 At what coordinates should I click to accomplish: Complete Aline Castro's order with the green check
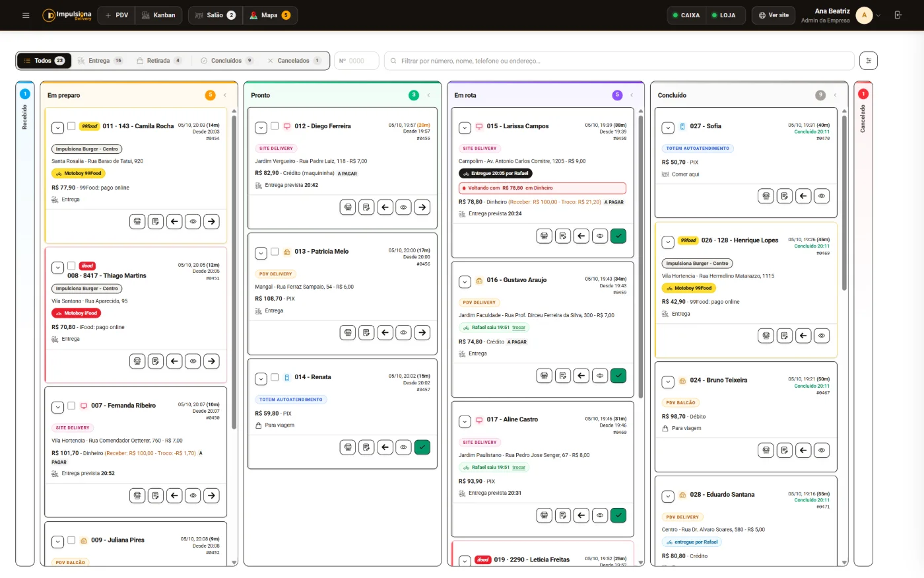pyautogui.click(x=618, y=515)
